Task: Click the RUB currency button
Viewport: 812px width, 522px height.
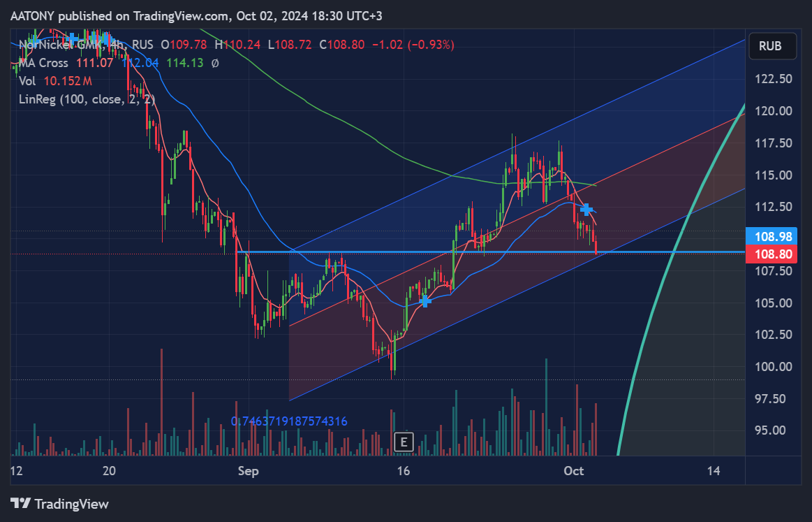Action: pos(773,46)
